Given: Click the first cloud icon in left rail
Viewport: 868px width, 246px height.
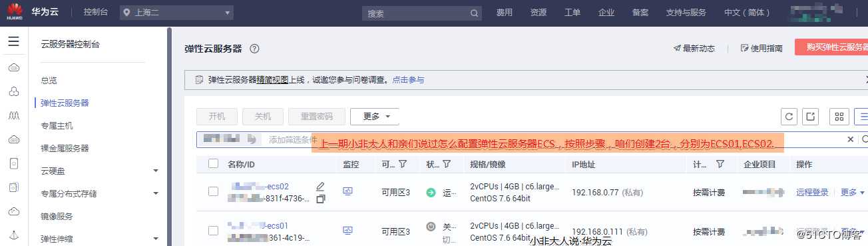Looking at the screenshot, I should click(x=13, y=67).
